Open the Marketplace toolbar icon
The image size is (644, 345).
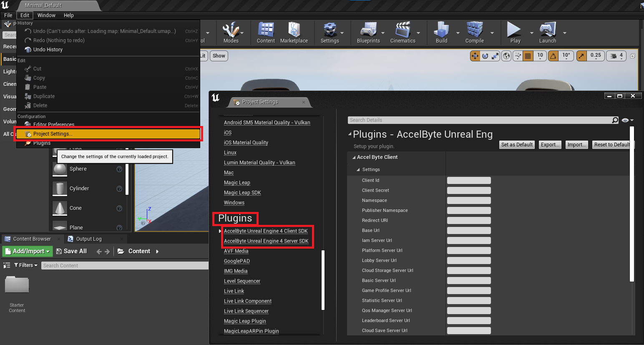click(x=294, y=33)
